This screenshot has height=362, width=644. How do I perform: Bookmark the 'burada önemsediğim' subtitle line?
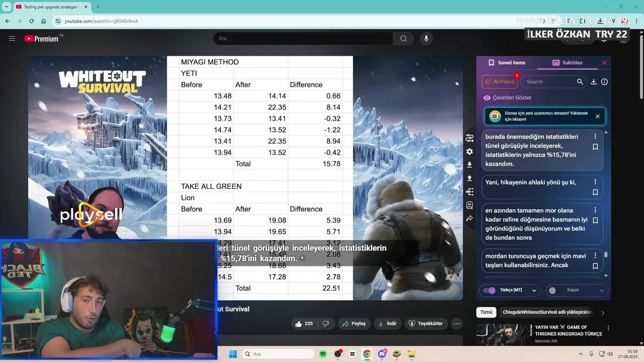coord(595,147)
